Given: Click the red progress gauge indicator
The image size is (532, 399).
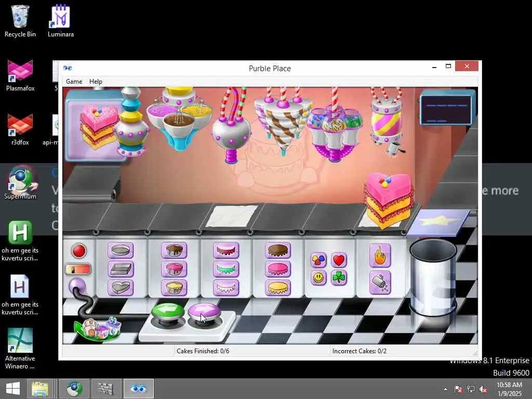Looking at the screenshot, I should pyautogui.click(x=78, y=270).
